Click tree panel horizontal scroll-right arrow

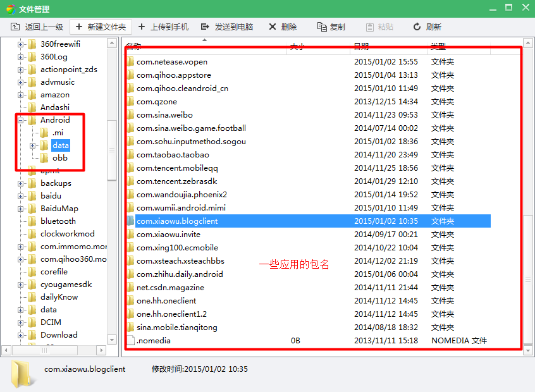click(101, 350)
